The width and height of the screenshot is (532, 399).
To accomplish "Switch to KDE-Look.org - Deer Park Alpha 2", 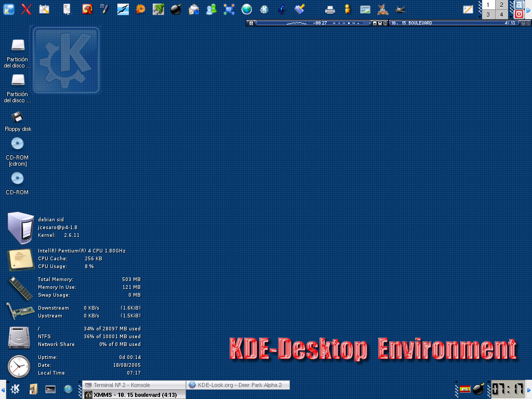I will tap(238, 385).
